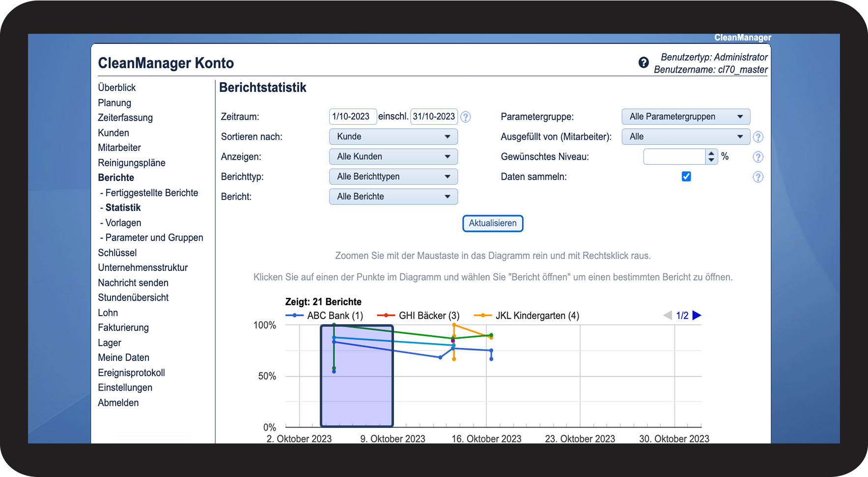The image size is (868, 477).
Task: Click help icon for Daten sammeln
Action: 758,177
